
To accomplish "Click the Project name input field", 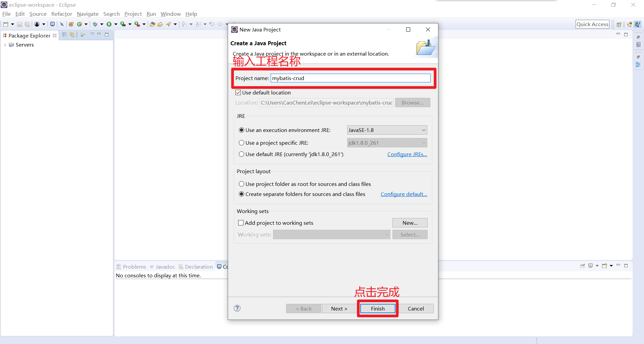I will pyautogui.click(x=351, y=78).
